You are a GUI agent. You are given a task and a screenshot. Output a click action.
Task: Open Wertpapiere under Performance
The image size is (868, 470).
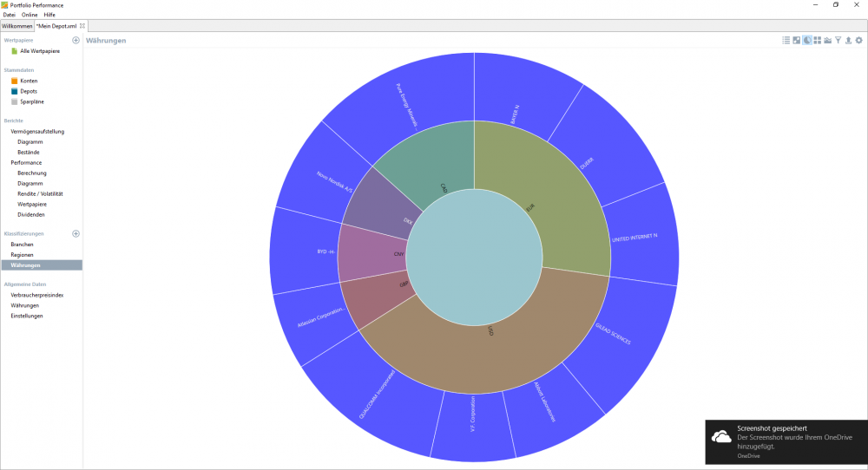point(32,205)
